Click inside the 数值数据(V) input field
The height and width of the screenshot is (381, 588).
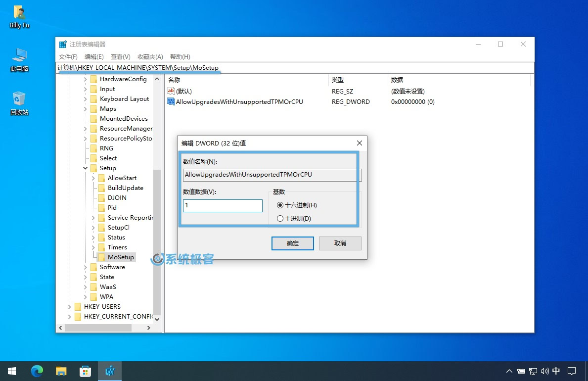(222, 206)
